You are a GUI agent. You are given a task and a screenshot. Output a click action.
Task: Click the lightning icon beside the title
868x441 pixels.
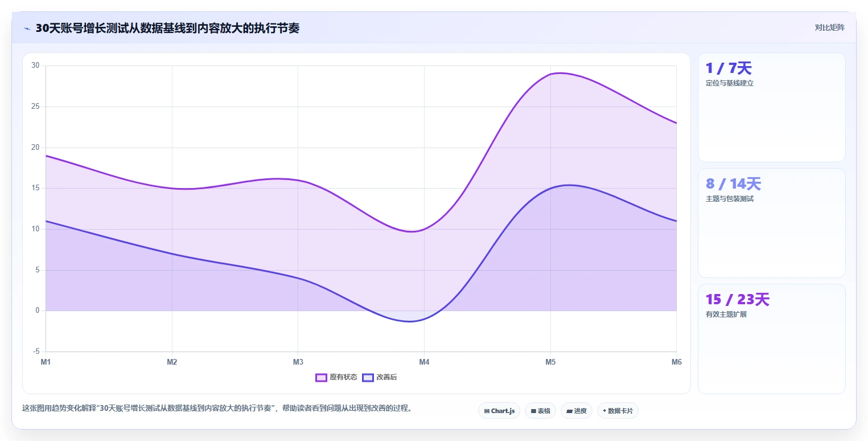tap(27, 28)
